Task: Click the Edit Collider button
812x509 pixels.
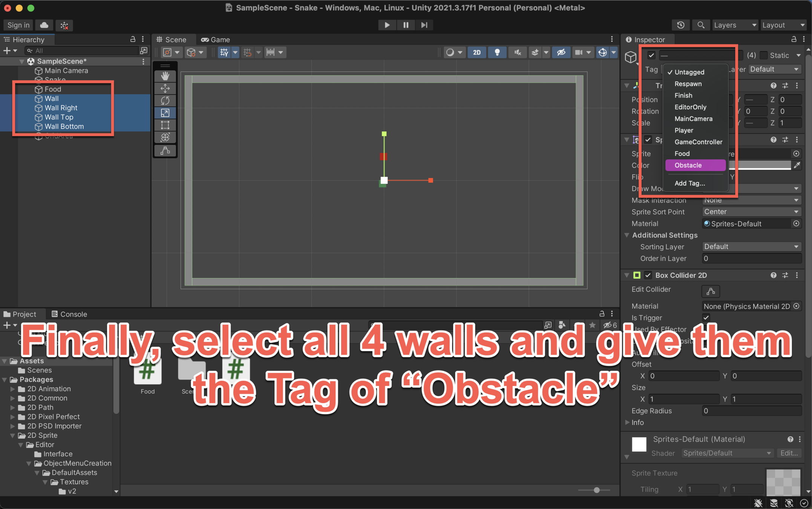Action: tap(710, 291)
